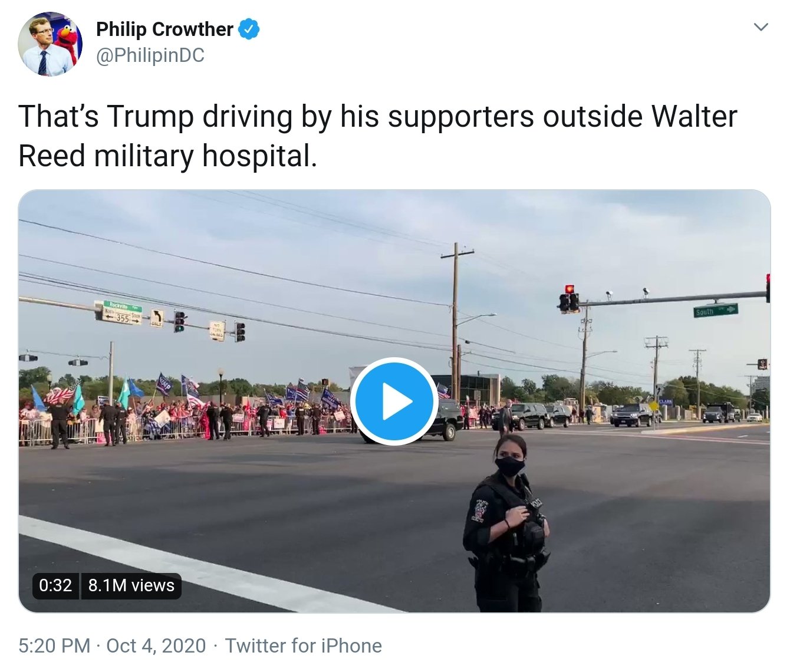Click the Rockville 355 road sign
The image size is (790, 672).
pos(119,312)
